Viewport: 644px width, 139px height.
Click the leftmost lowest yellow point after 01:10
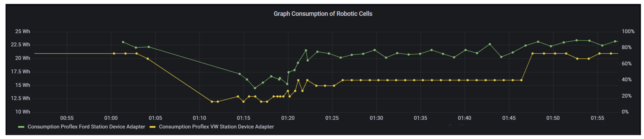(212, 102)
